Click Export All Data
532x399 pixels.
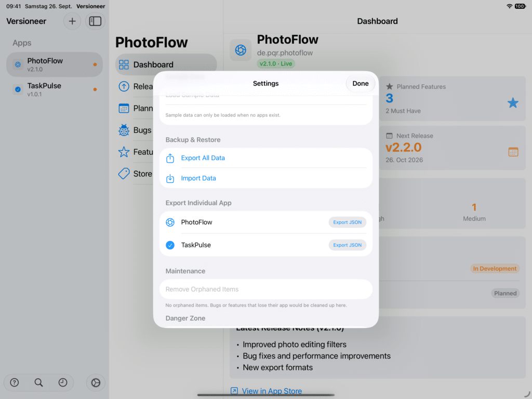coord(203,158)
